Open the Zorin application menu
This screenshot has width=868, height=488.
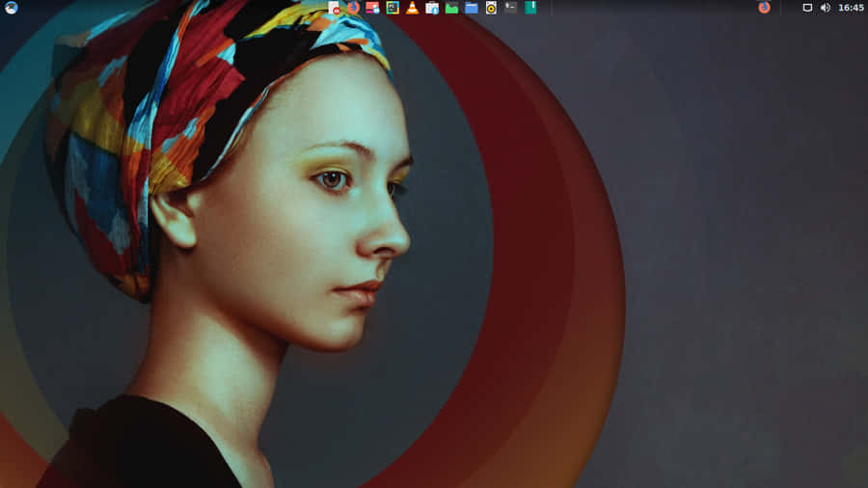pos(12,8)
